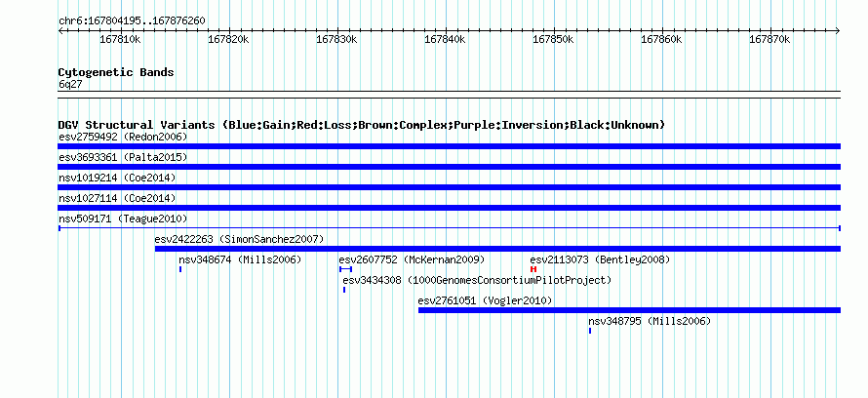This screenshot has width=868, height=398.
Task: Click esv2113073 (Bentley2008) label
Action: point(600,259)
